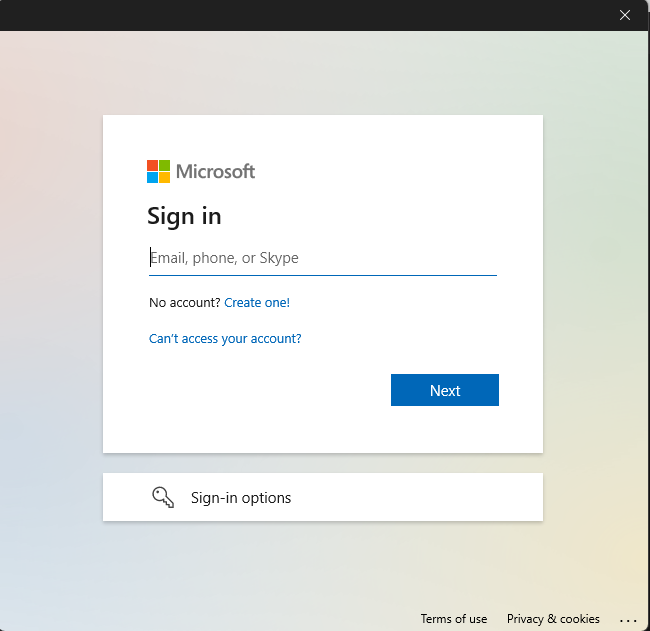
Task: Click the pastel background left of the card
Action: [50, 300]
